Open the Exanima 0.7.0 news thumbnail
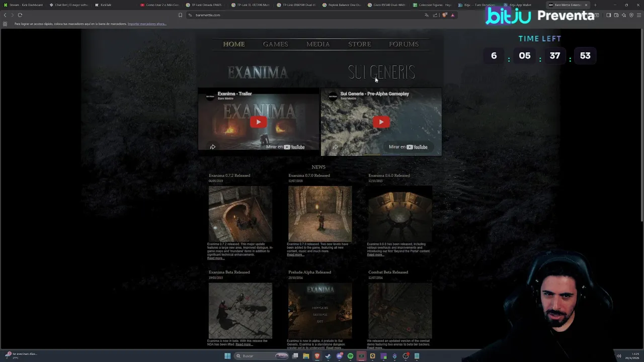644x362 pixels. coord(320,214)
